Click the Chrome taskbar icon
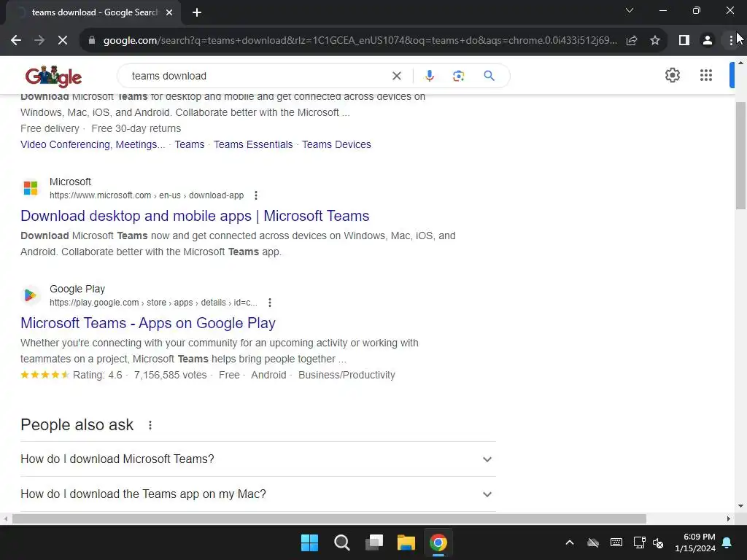This screenshot has width=747, height=560. point(438,542)
